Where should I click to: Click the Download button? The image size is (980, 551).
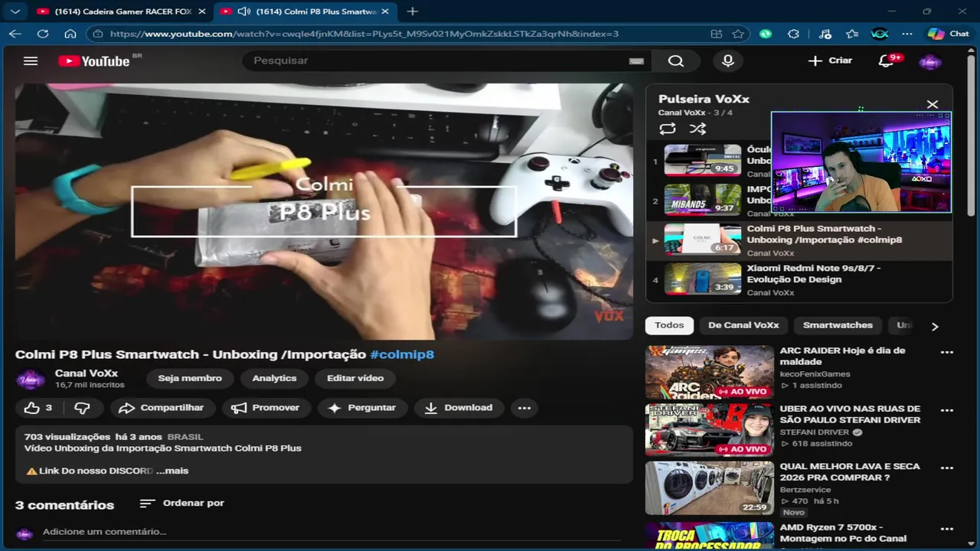point(459,408)
